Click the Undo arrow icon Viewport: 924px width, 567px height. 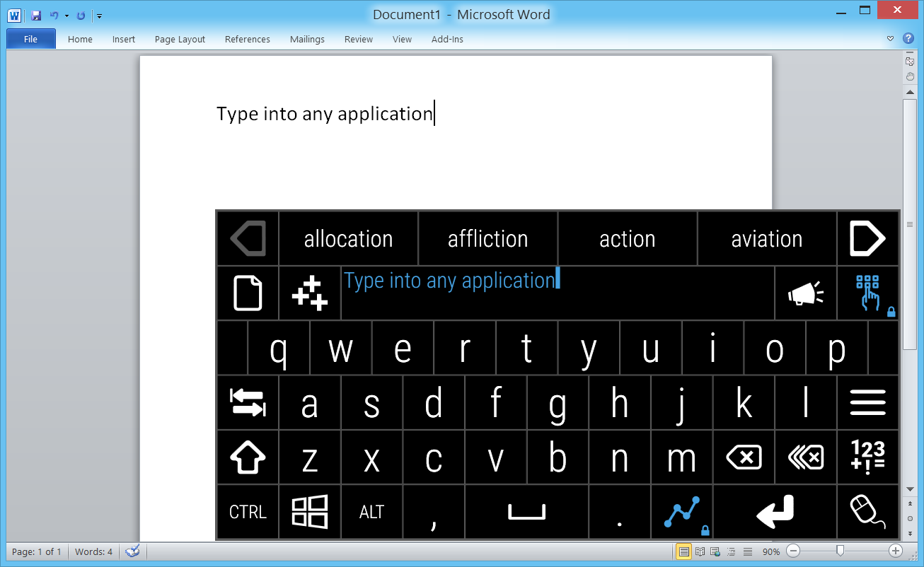point(54,15)
